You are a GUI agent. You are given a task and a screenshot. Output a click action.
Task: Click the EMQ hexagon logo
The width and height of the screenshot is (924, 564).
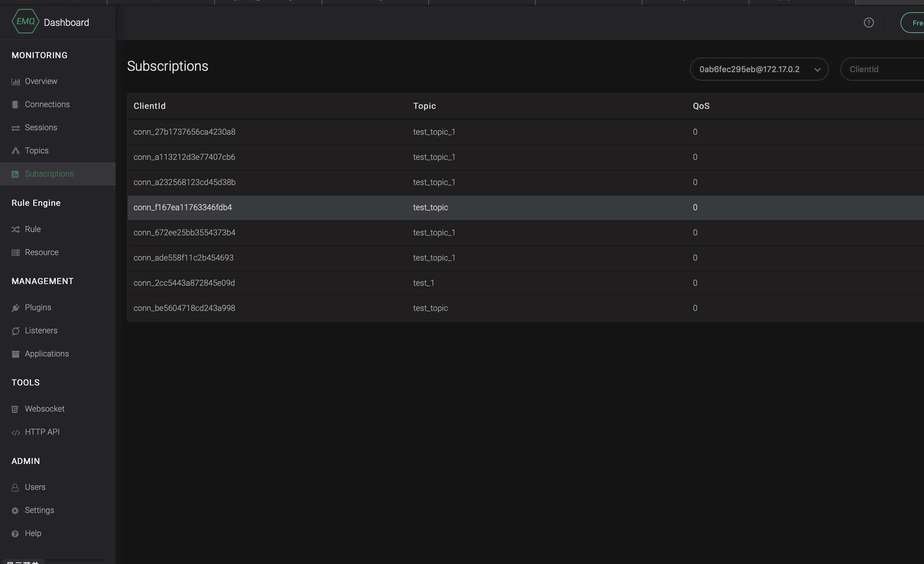[25, 22]
